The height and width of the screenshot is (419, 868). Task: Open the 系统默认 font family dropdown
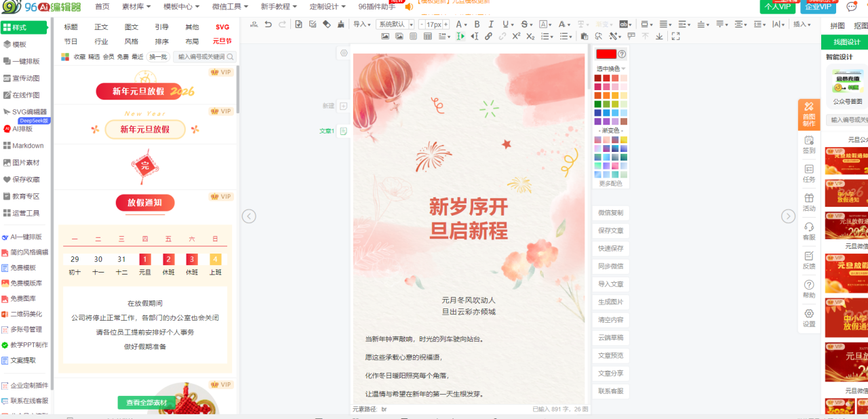pyautogui.click(x=395, y=24)
